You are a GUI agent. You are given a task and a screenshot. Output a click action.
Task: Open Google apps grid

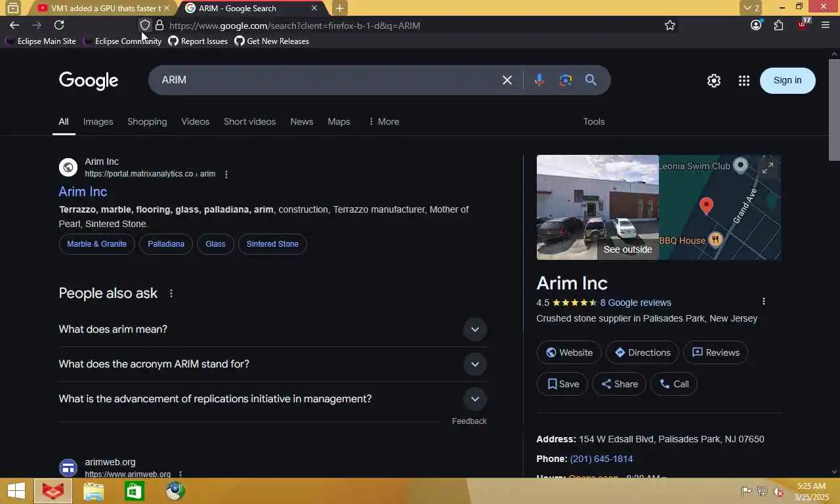(744, 81)
